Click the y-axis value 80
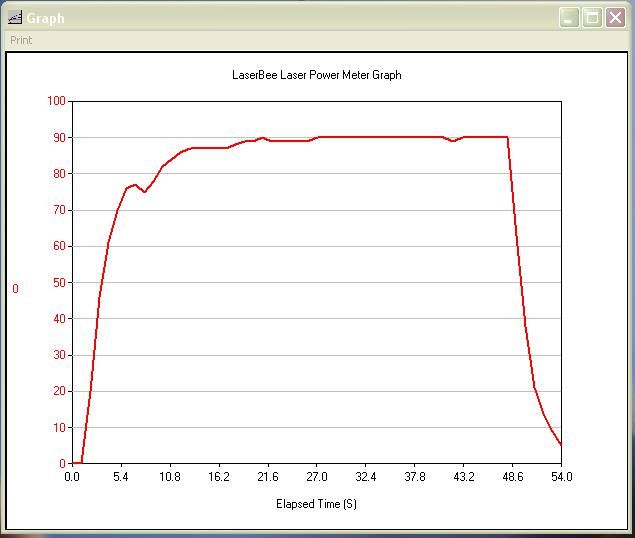 coord(60,174)
